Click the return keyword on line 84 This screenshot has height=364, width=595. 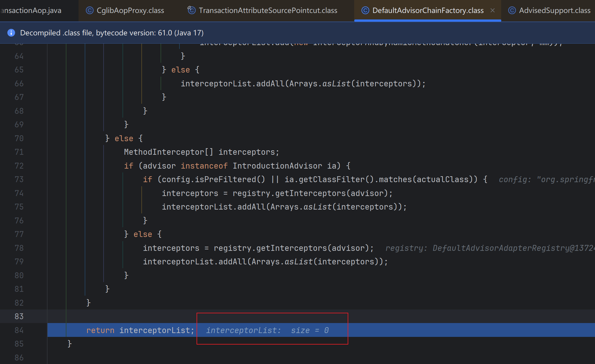pos(100,330)
